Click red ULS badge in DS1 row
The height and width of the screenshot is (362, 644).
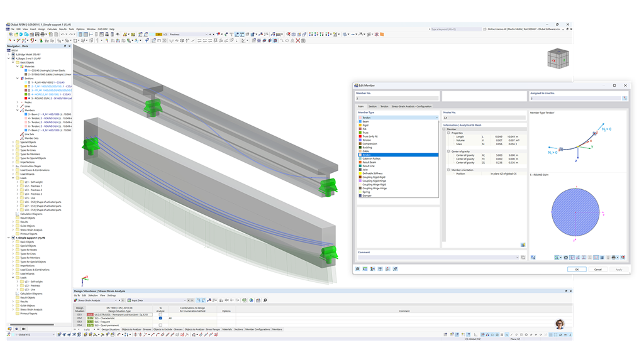(90, 315)
